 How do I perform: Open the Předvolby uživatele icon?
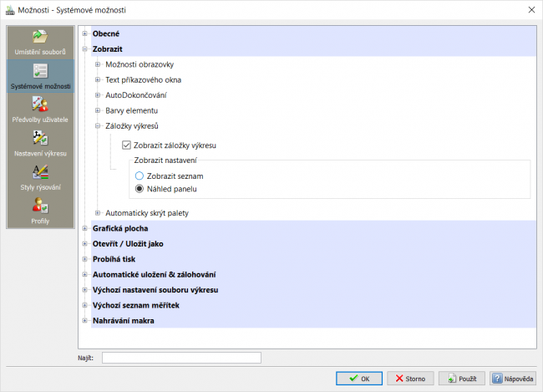40,104
